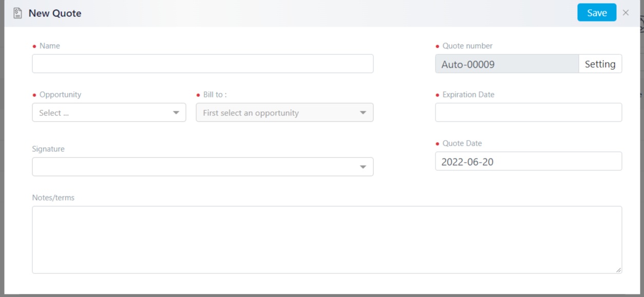644x297 pixels.
Task: Click inside the Notes/terms text area
Action: (x=327, y=240)
